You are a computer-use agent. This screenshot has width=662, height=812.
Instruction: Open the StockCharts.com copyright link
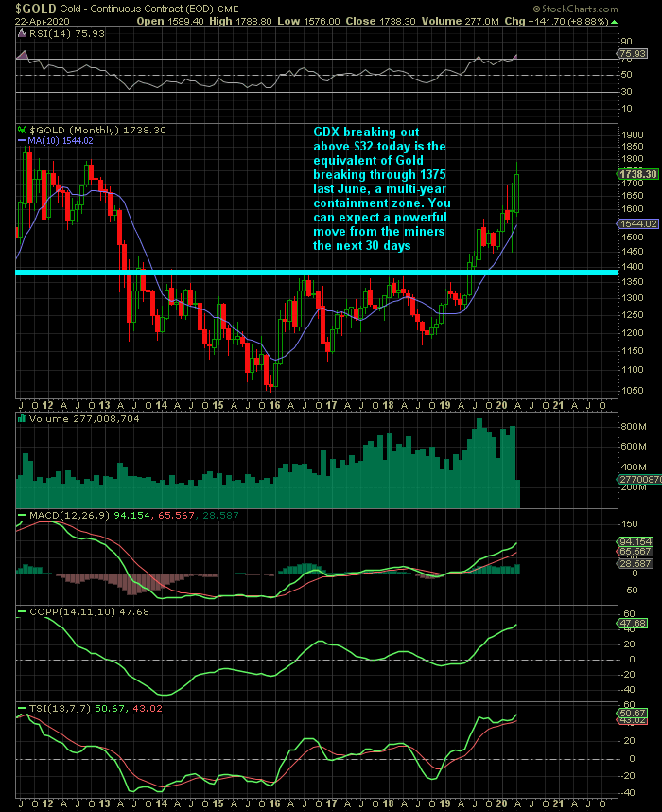pos(575,9)
